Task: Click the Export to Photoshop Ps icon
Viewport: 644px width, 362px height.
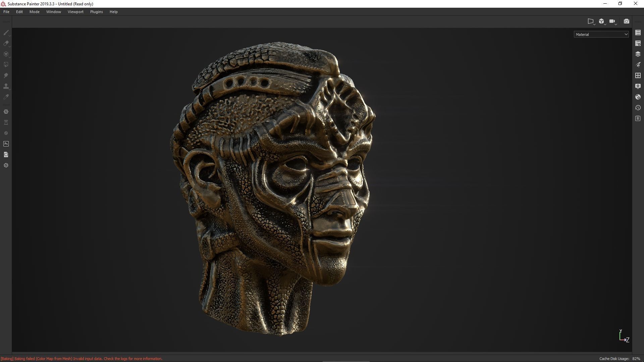Action: [x=6, y=144]
